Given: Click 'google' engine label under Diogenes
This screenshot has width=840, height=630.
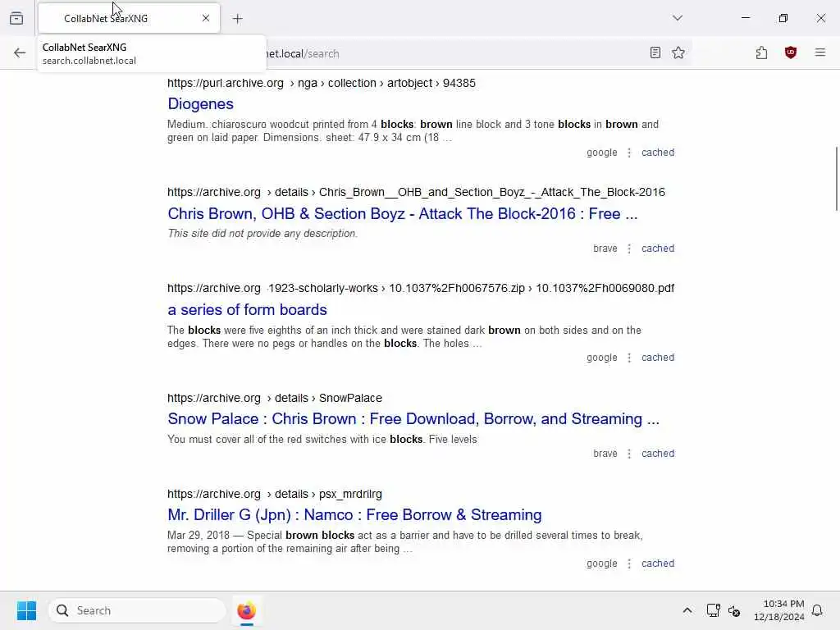Looking at the screenshot, I should 601,153.
